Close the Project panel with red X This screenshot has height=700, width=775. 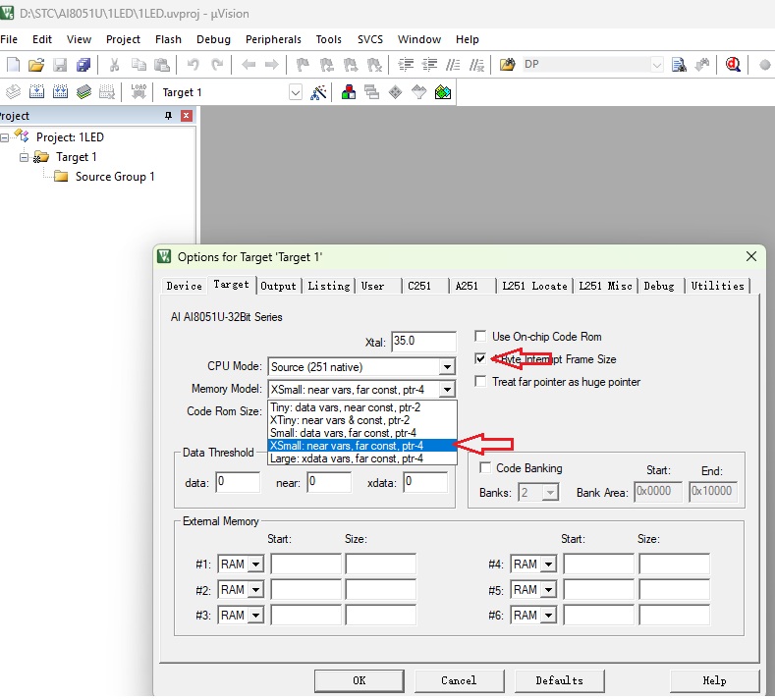click(x=187, y=116)
